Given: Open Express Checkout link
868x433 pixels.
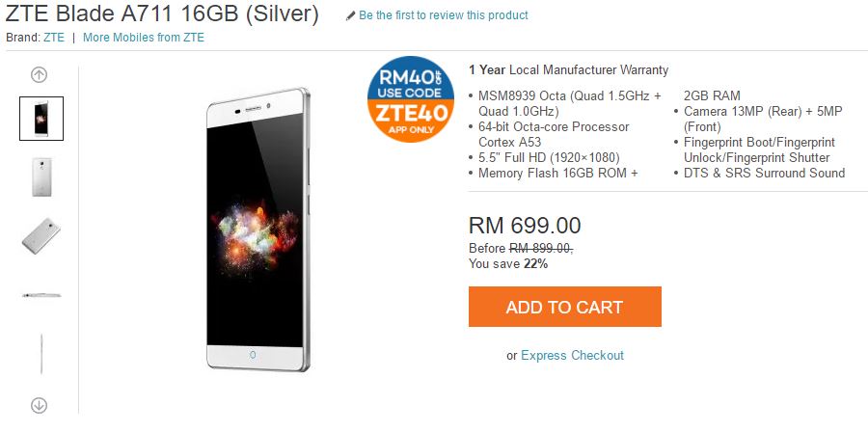Looking at the screenshot, I should click(x=572, y=355).
